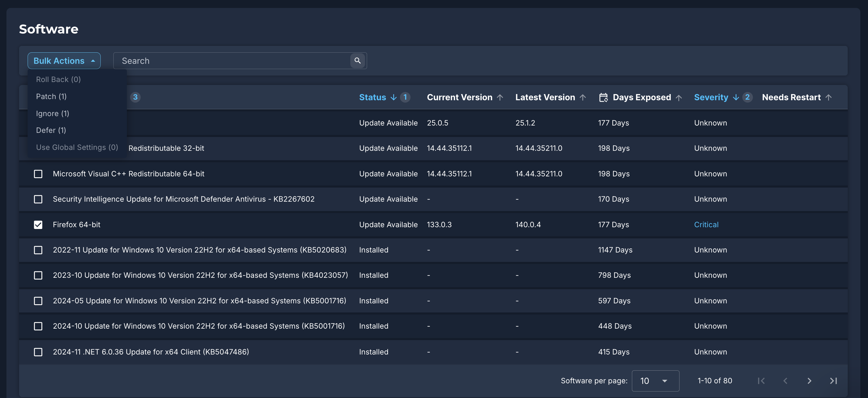Choose Patch (1) from the menu

point(51,96)
